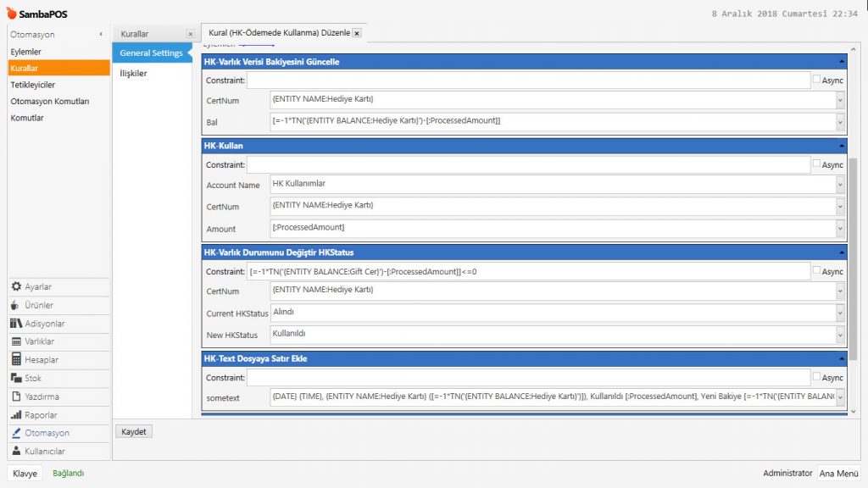Viewport: 868px width, 488px height.
Task: Select the Varlıklar icon
Action: coord(16,341)
